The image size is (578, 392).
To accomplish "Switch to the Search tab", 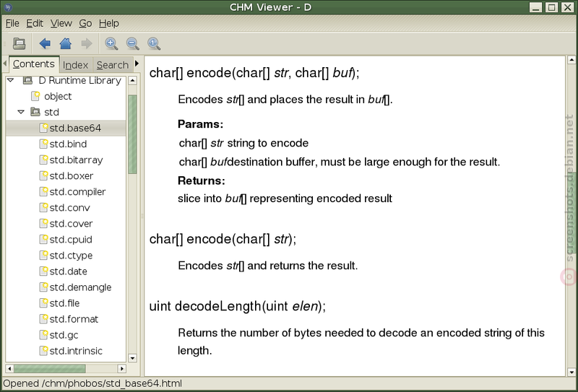I will (113, 65).
